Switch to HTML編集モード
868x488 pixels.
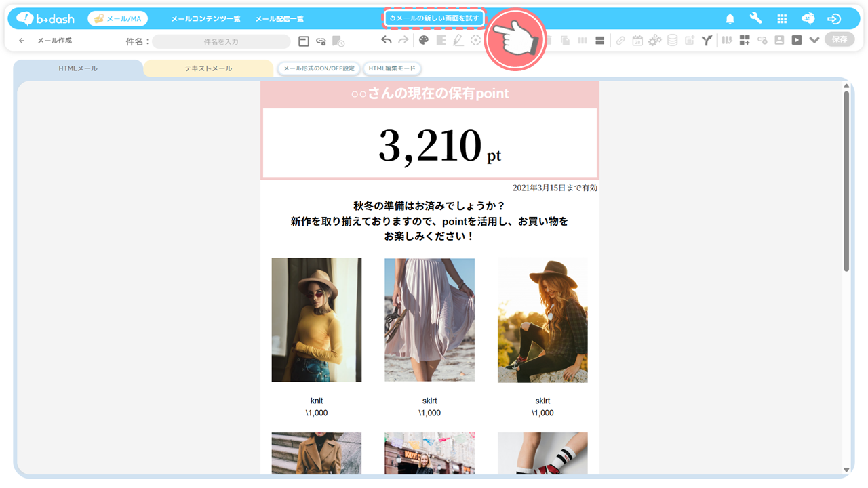point(392,68)
